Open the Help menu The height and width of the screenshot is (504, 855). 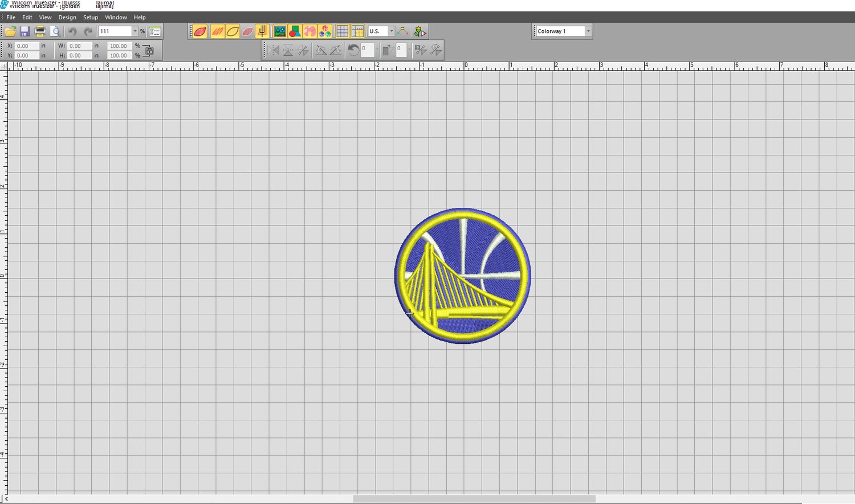pos(140,18)
